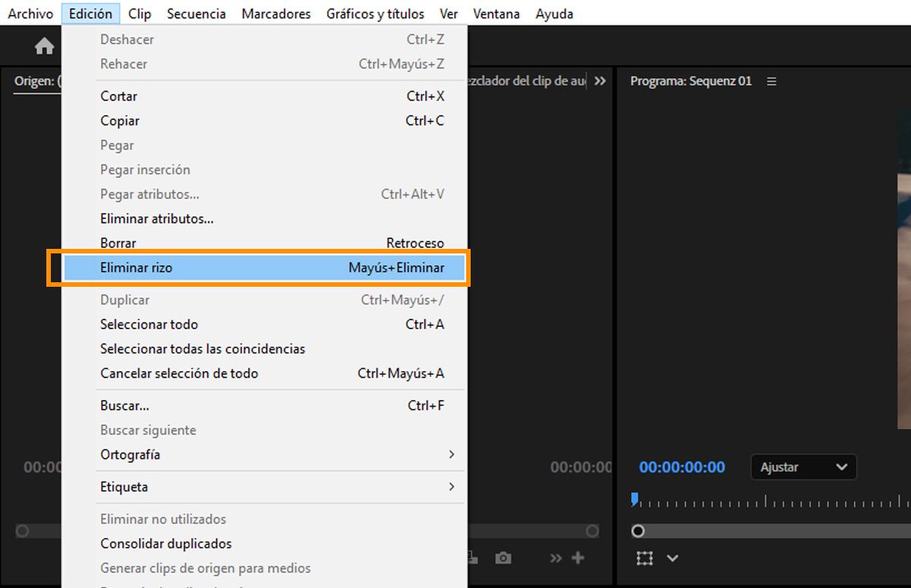Screen dimensions: 911x588
Task: Open the Secuencia menu
Action: [x=196, y=14]
